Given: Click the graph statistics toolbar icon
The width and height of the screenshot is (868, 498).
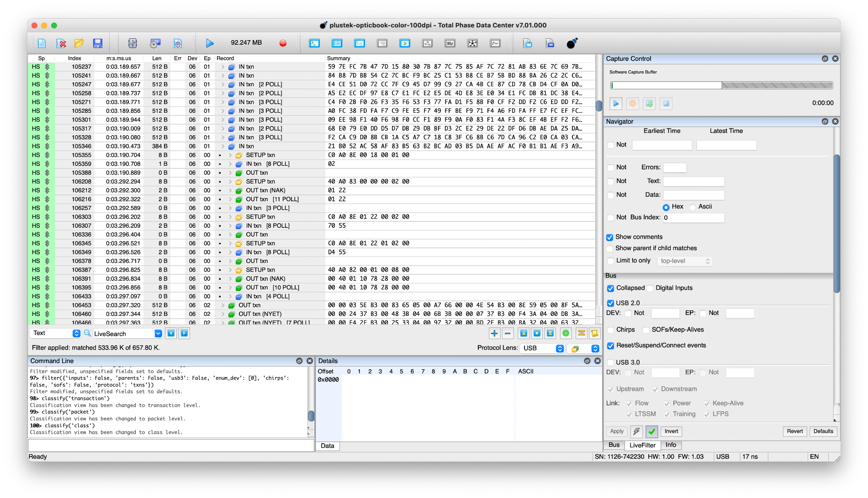Looking at the screenshot, I should pyautogui.click(x=495, y=43).
